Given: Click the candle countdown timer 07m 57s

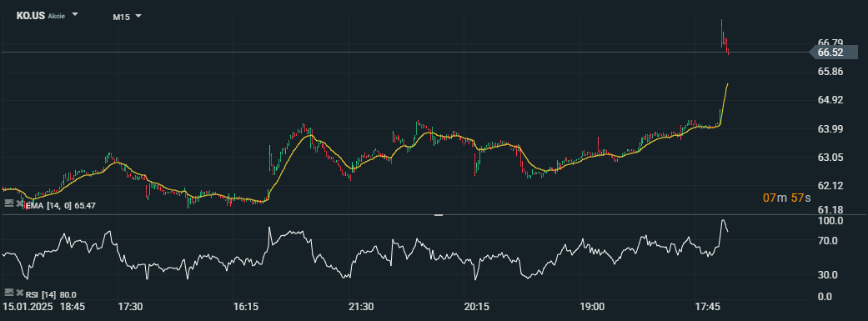Looking at the screenshot, I should 786,198.
